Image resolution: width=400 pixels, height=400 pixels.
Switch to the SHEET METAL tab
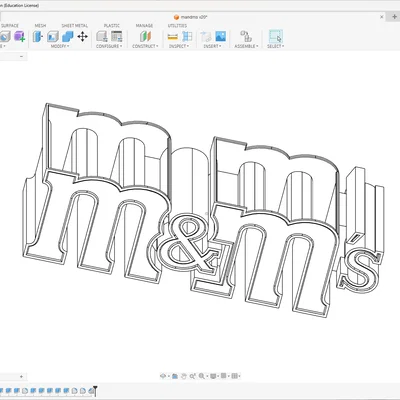tap(75, 26)
